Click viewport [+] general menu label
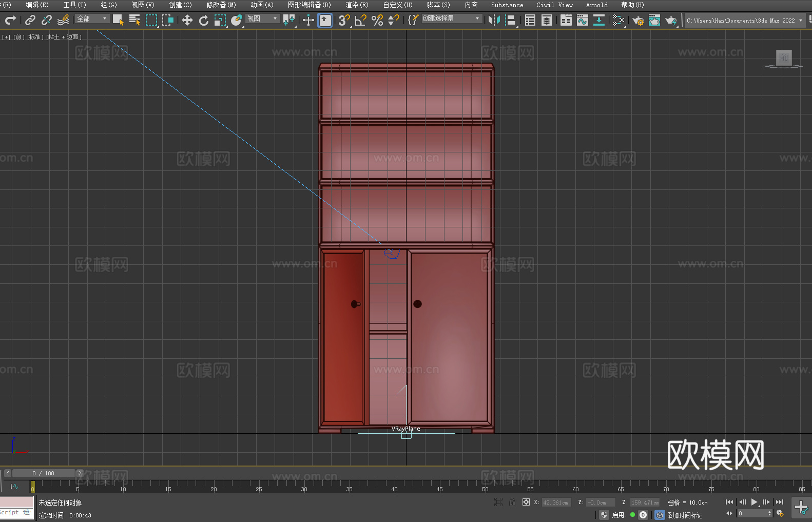The height and width of the screenshot is (522, 812). point(6,37)
